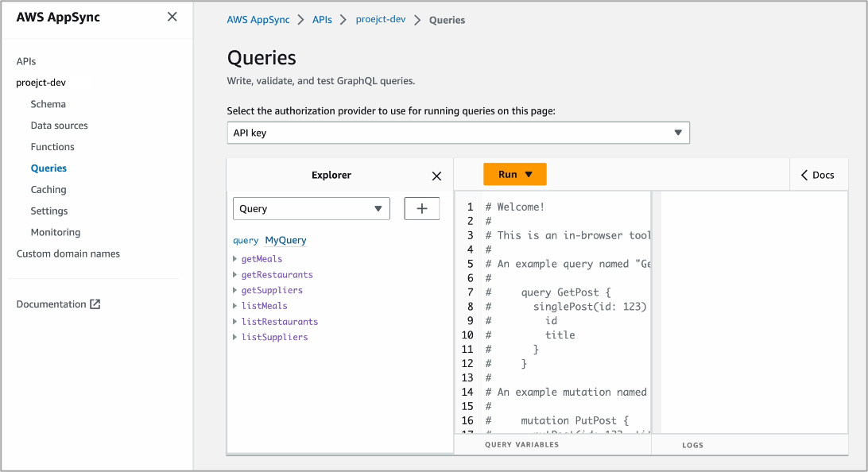Click the Docs chevron icon
The image size is (868, 472).
click(804, 175)
